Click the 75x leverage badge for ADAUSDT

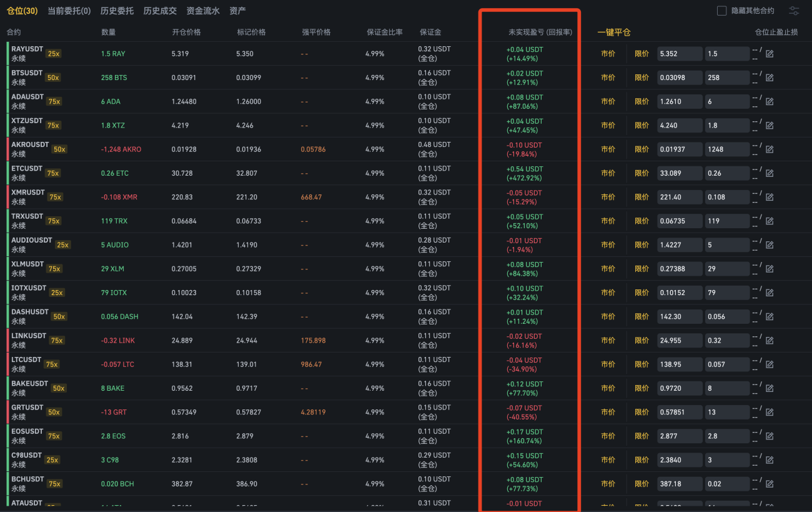tap(54, 101)
